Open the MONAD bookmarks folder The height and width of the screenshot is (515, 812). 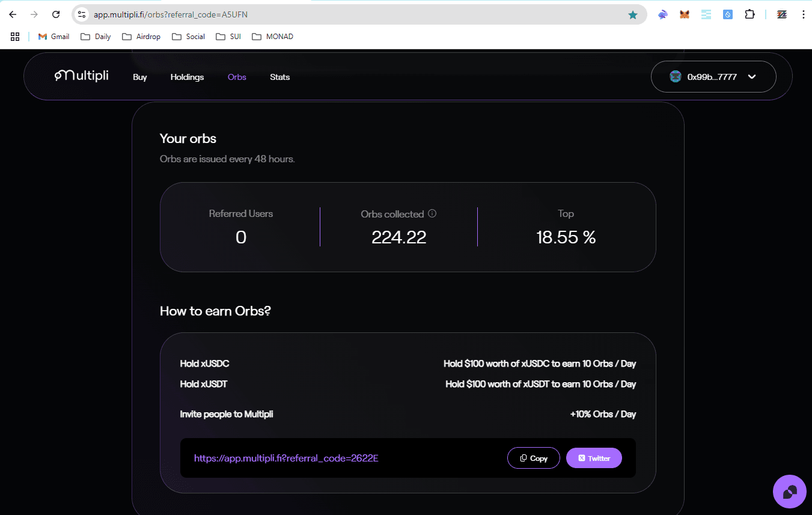tap(272, 37)
